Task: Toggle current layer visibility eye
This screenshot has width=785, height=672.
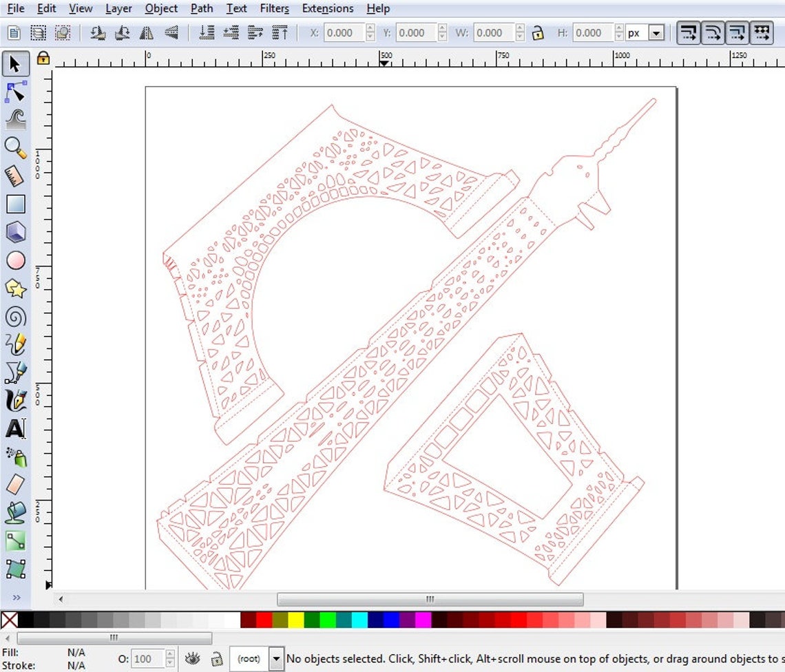Action: coord(192,658)
